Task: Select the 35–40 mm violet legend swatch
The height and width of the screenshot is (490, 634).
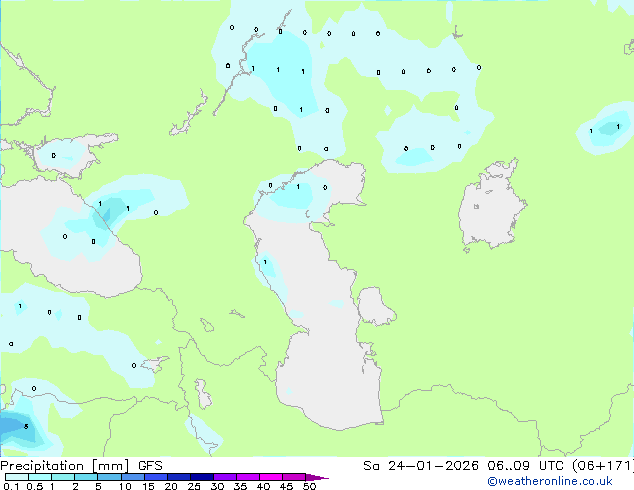Action: (x=247, y=477)
